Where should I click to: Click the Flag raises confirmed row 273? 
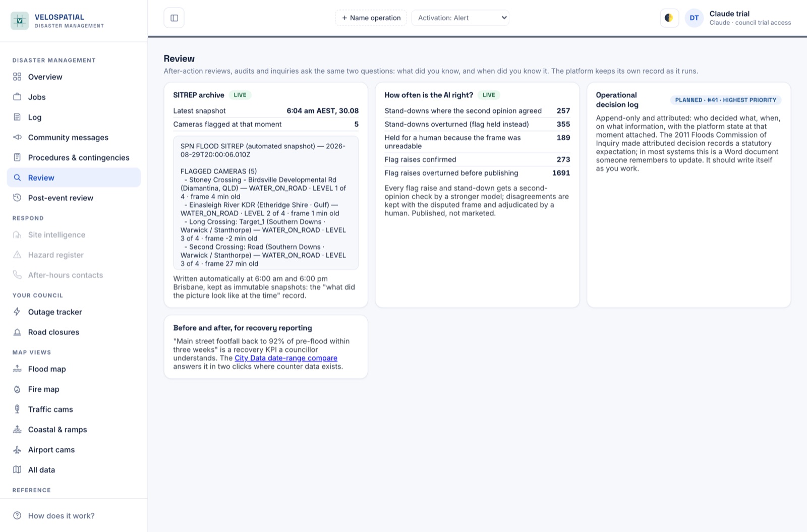pyautogui.click(x=477, y=159)
